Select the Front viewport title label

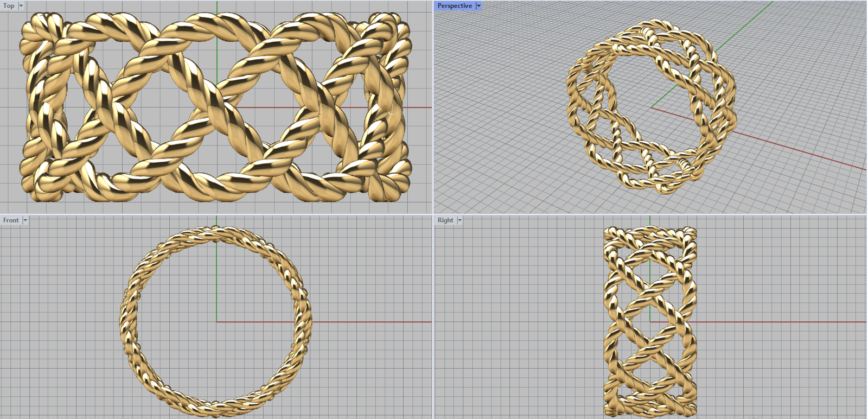11,220
